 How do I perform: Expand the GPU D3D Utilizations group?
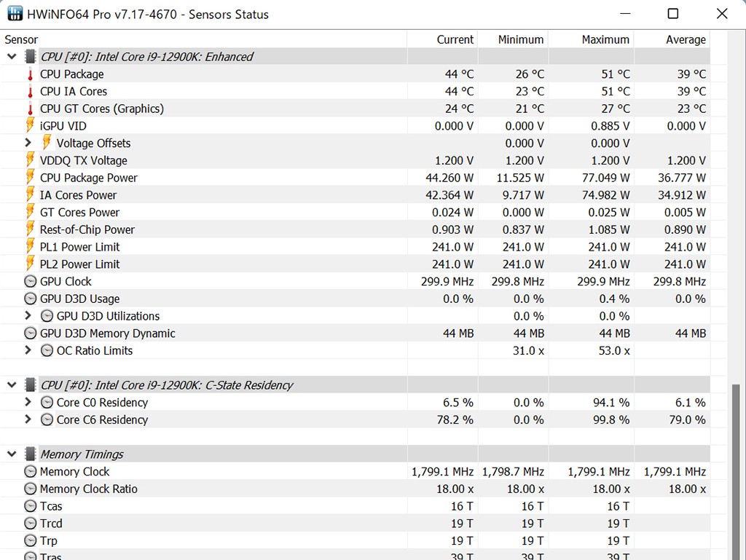(x=28, y=316)
